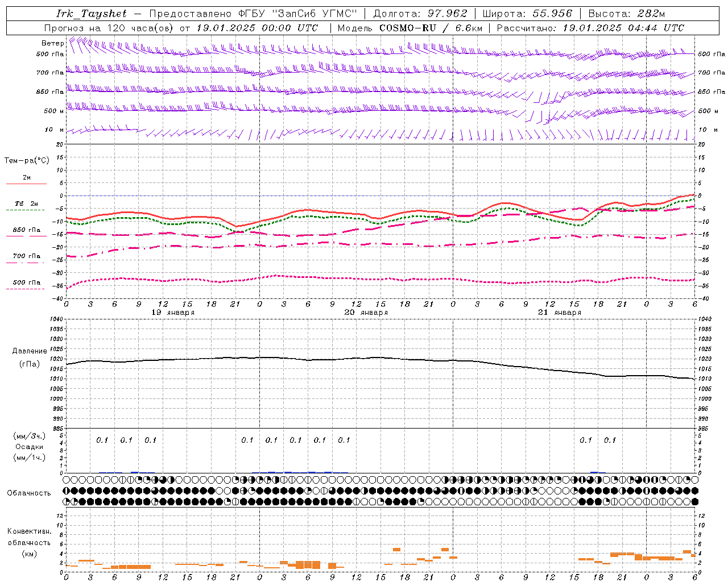Click the forecast start time 19.01.2025 00:00 UTC
The height and width of the screenshot is (582, 728).
257,28
